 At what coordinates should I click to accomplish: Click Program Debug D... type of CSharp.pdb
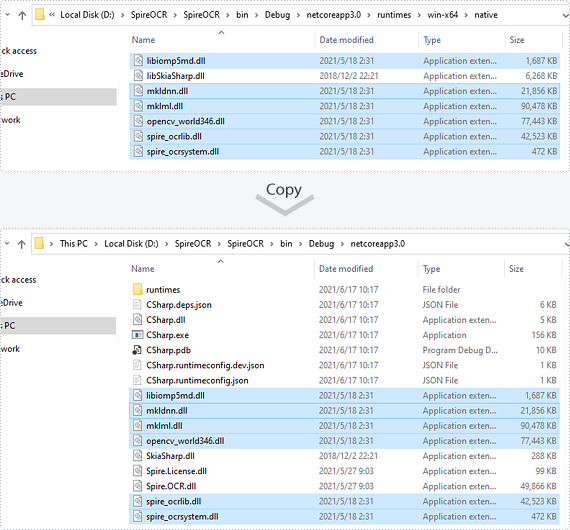click(460, 350)
